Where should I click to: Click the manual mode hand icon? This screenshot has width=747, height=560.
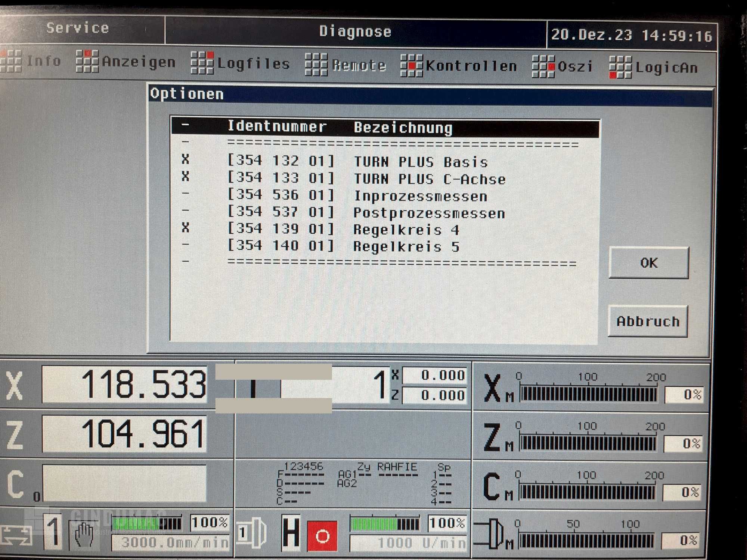tap(84, 535)
